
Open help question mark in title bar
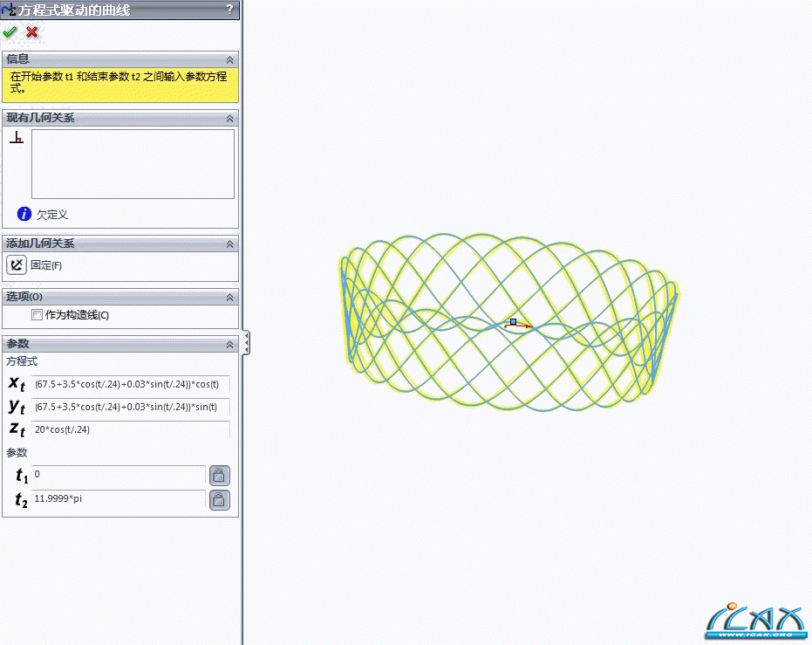pyautogui.click(x=230, y=10)
